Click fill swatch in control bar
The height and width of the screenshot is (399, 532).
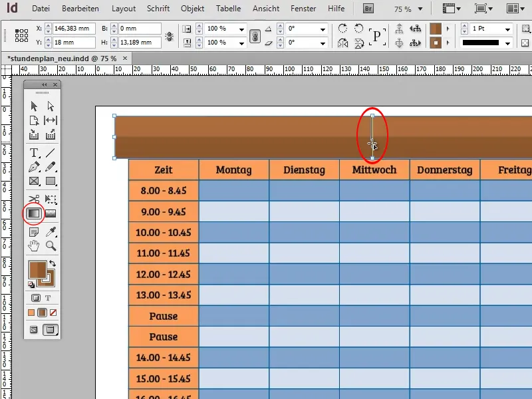436,29
